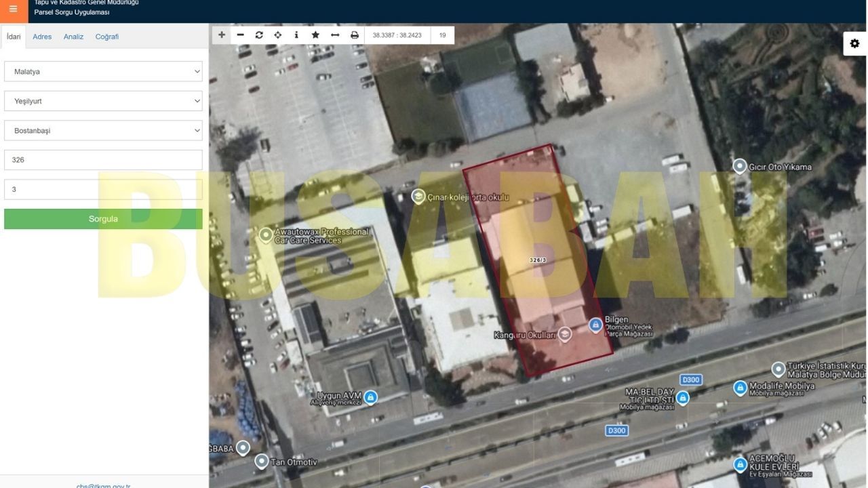868x488 pixels.
Task: Select the highlighted 326/3 parcel on map
Action: point(537,260)
